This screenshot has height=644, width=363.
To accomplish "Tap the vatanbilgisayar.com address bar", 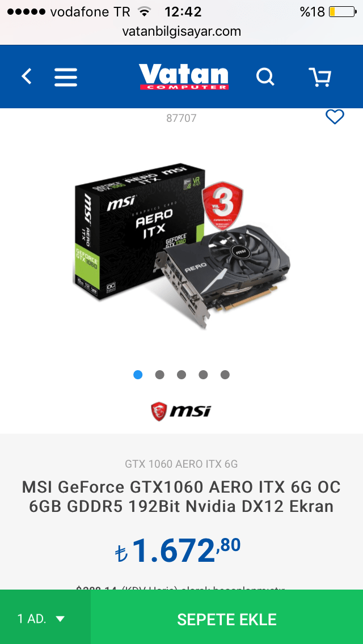I will (181, 31).
